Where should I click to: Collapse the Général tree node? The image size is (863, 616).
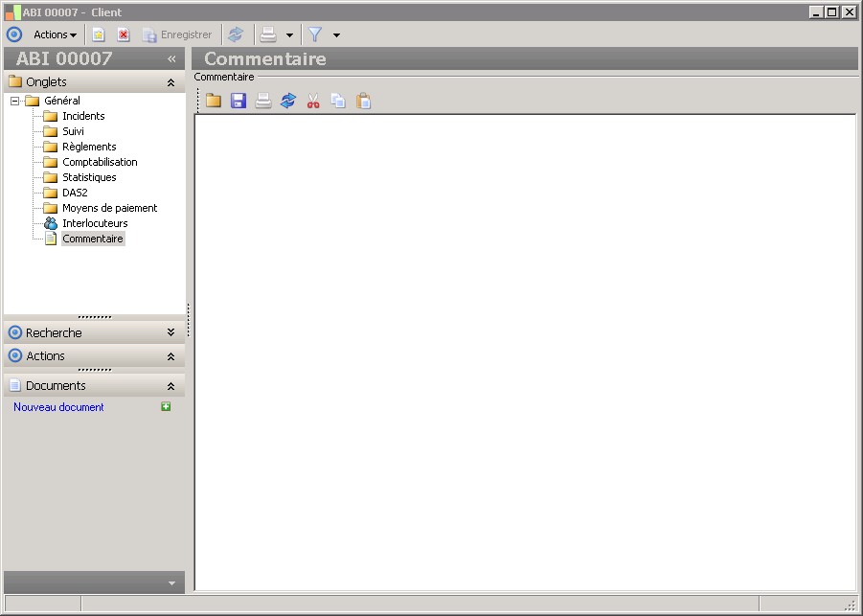[x=15, y=101]
